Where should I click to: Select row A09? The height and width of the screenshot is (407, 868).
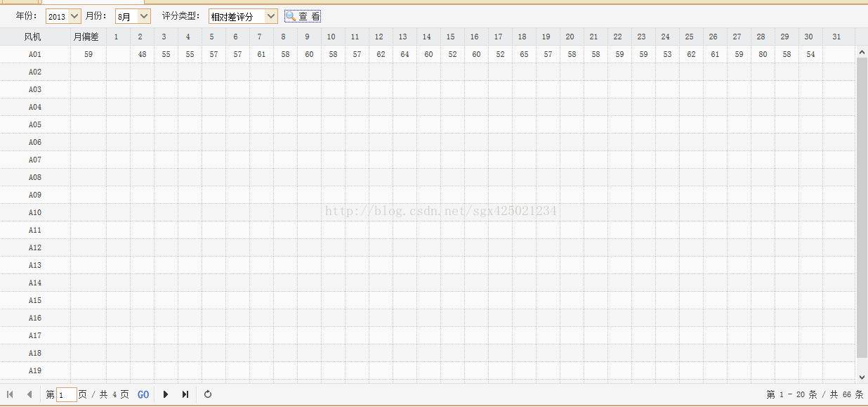click(x=428, y=195)
